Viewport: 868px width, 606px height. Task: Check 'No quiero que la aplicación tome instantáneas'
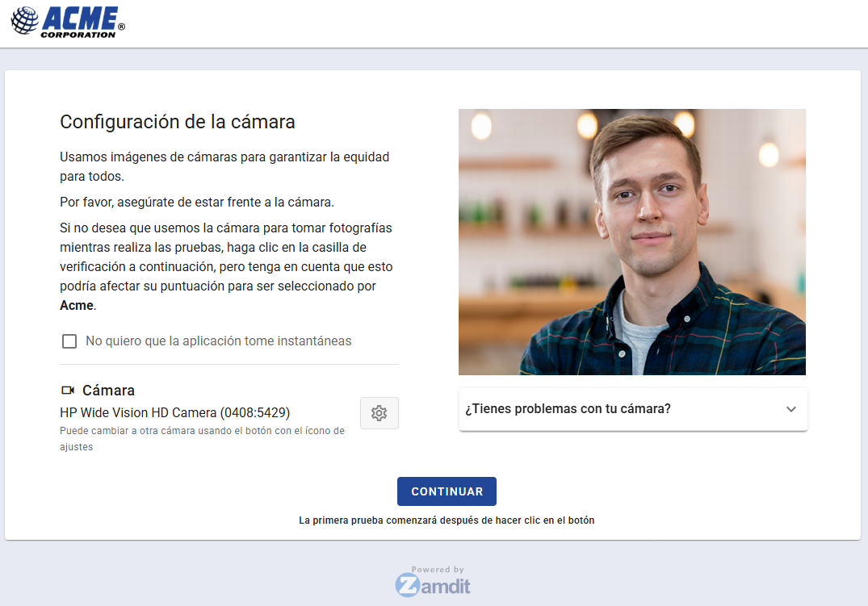tap(69, 341)
